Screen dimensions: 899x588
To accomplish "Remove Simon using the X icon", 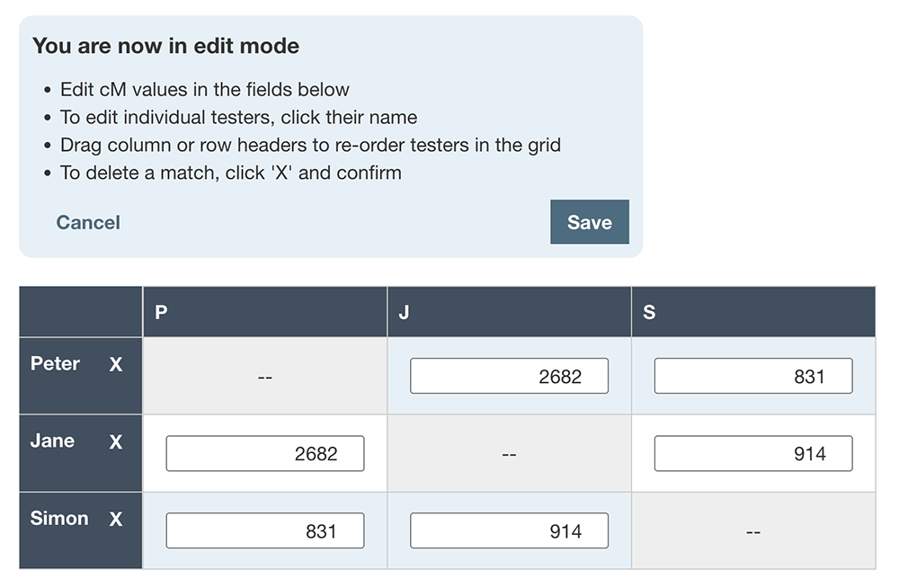I will click(x=116, y=520).
